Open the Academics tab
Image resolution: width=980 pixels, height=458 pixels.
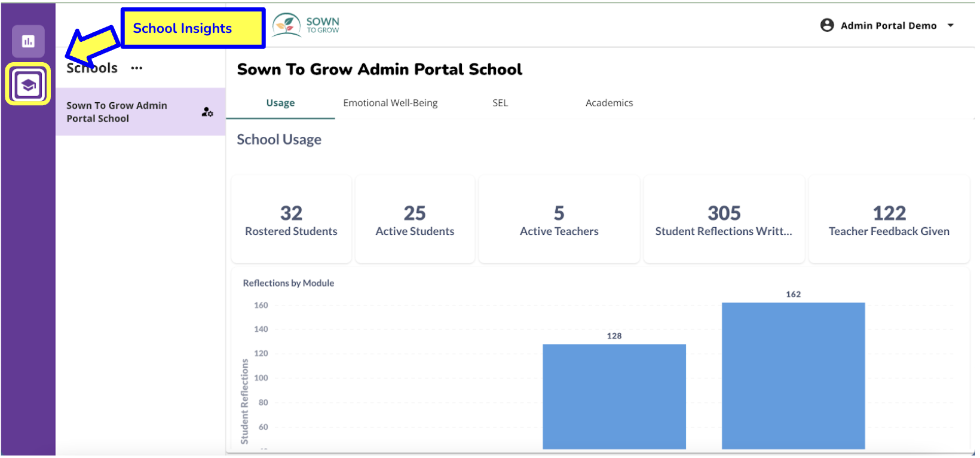609,103
